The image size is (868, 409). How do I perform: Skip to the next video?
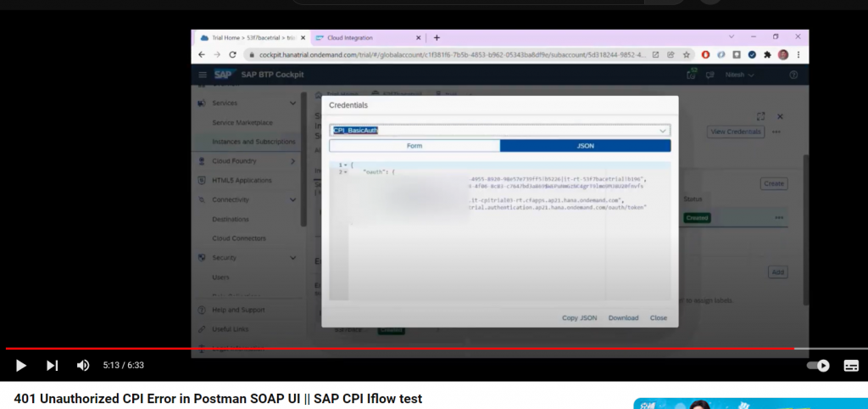tap(52, 365)
